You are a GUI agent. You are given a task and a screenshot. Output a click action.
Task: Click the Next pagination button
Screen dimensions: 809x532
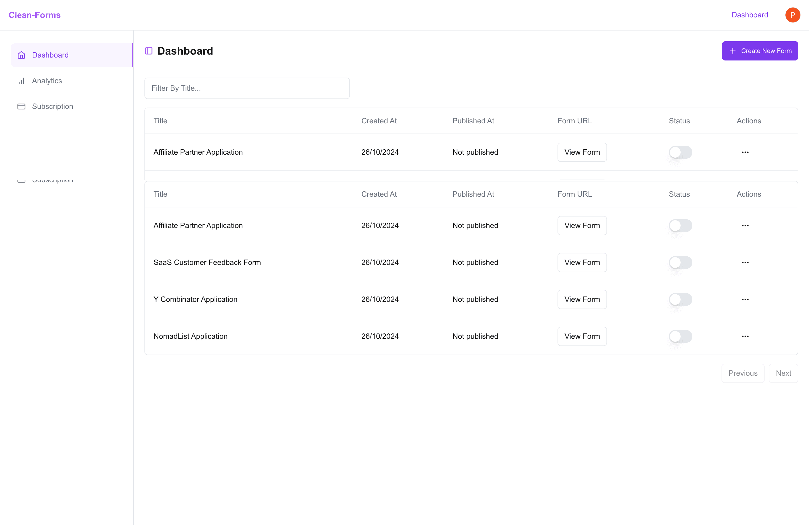coord(783,373)
